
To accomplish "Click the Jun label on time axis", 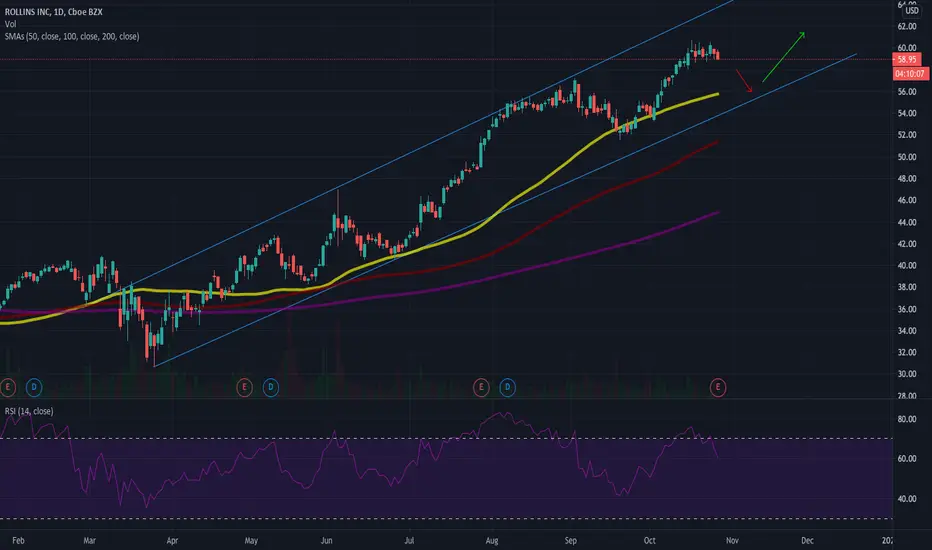I will (326, 540).
